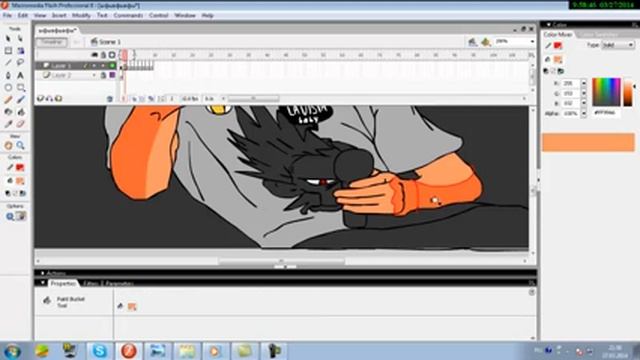Image resolution: width=640 pixels, height=360 pixels.
Task: Click the rainbow color picker field
Action: click(x=606, y=92)
